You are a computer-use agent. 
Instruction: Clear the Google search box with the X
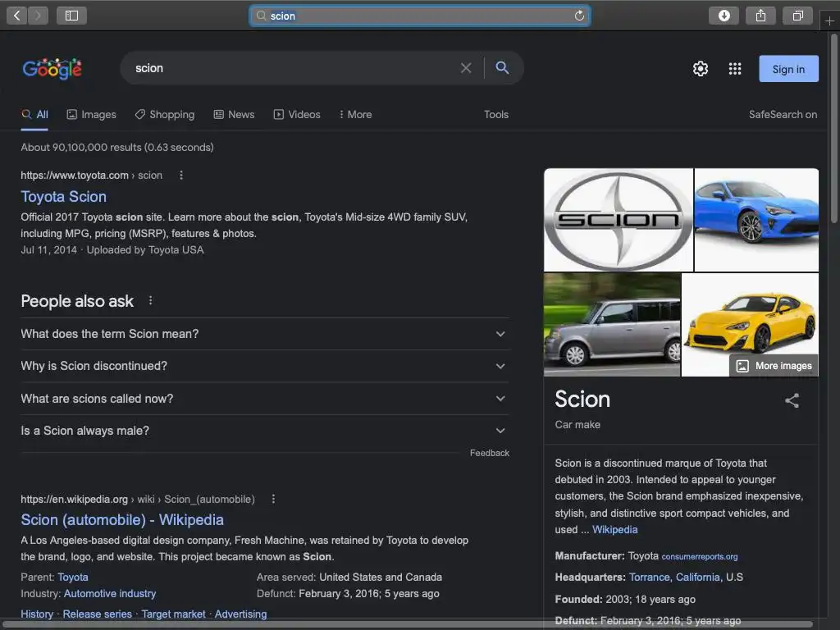pos(466,68)
